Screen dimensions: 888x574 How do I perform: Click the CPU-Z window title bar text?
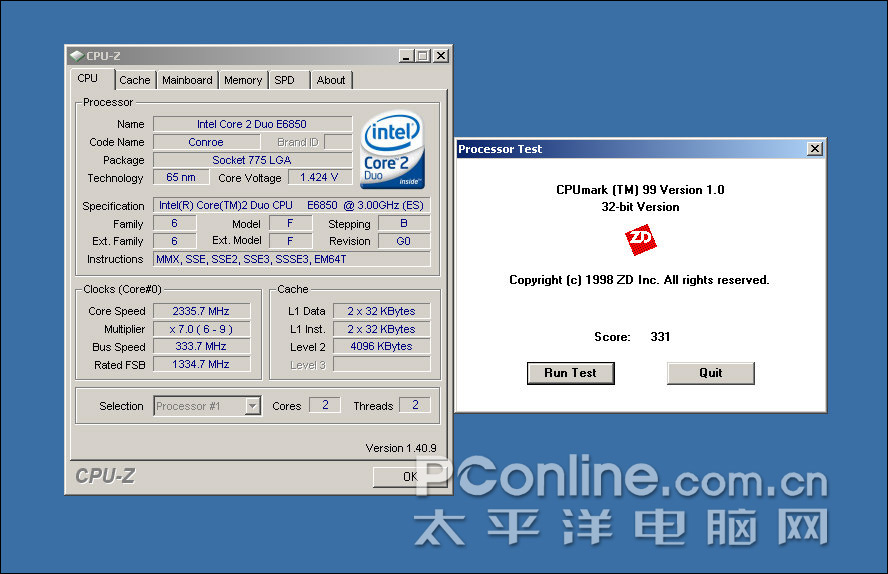[x=103, y=56]
